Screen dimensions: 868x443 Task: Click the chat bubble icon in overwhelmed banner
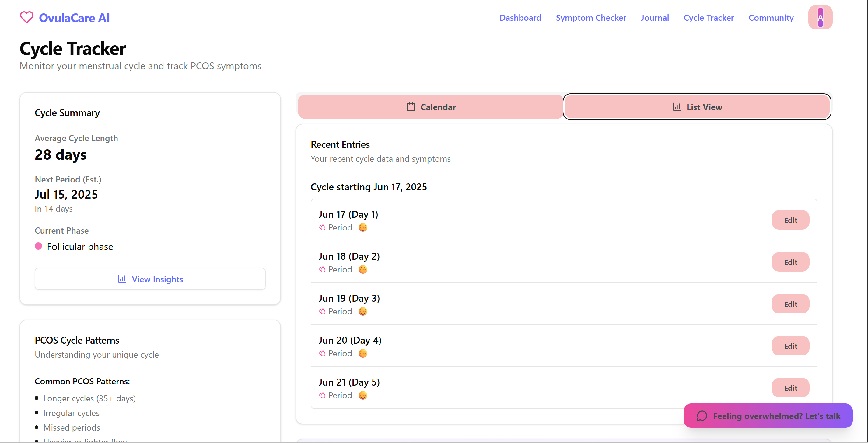click(x=702, y=416)
